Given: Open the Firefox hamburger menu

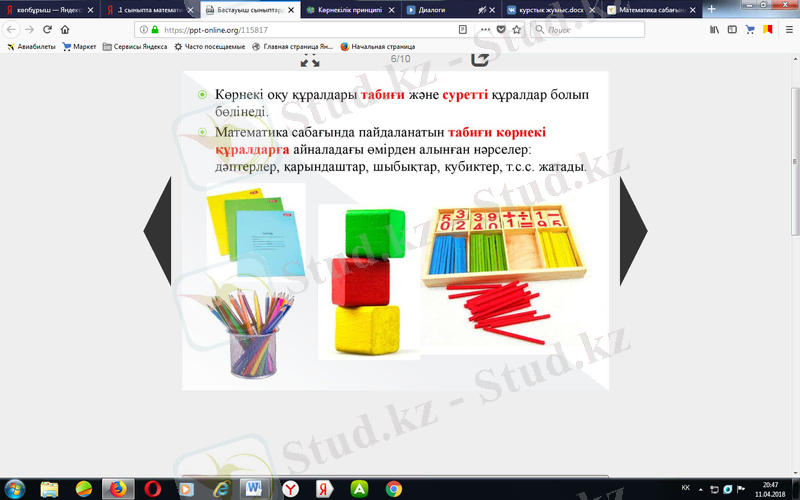Looking at the screenshot, I should coord(789,30).
